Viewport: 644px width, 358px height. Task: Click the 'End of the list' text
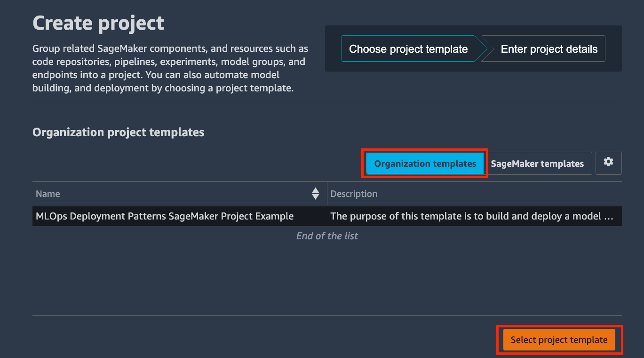click(327, 236)
